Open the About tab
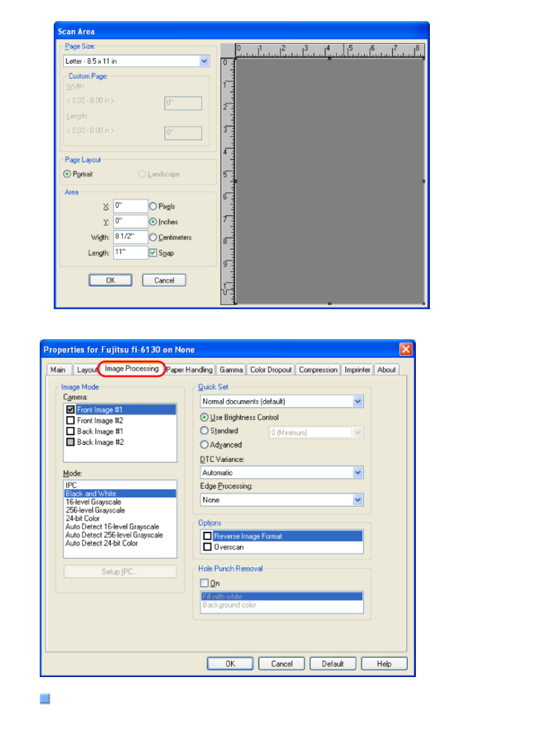Image resolution: width=534 pixels, height=756 pixels. point(386,370)
